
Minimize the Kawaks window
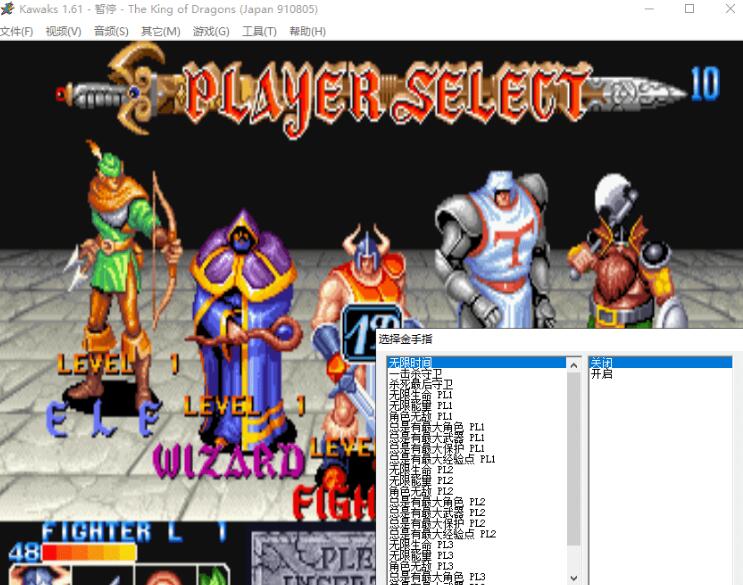[x=649, y=9]
